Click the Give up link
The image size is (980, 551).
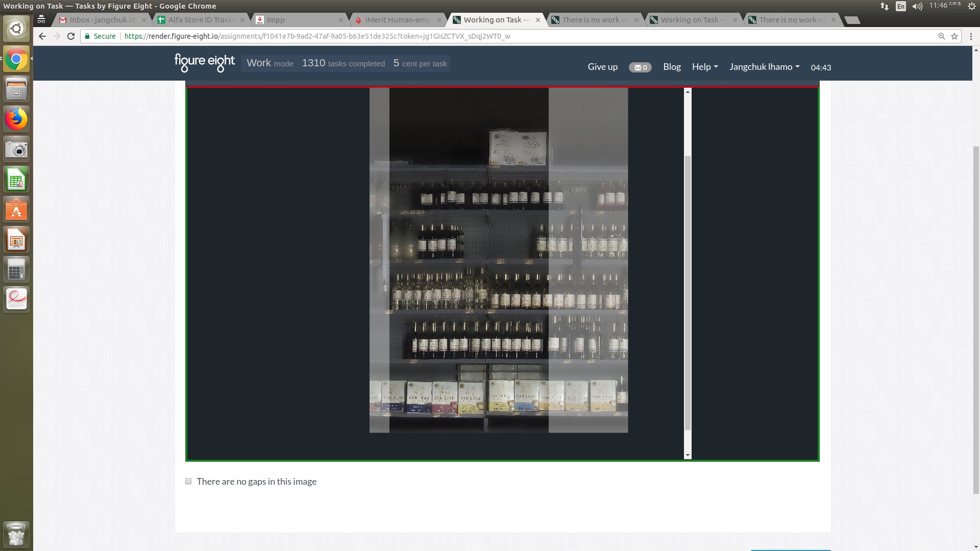click(x=602, y=67)
